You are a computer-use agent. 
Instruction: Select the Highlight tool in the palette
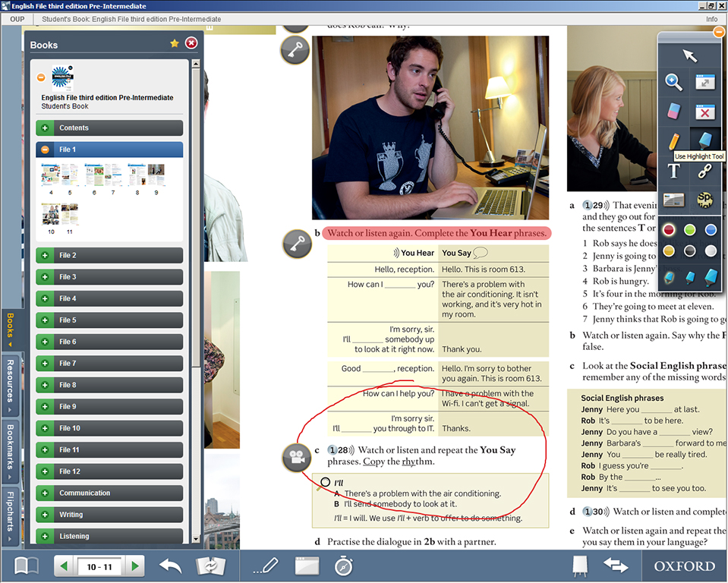tap(705, 140)
